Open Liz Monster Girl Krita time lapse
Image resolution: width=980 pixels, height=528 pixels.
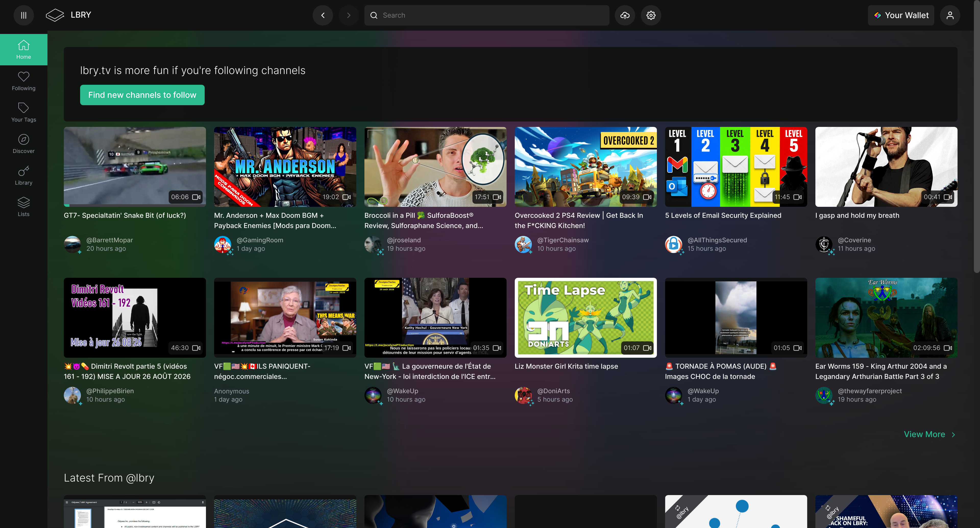pos(566,366)
